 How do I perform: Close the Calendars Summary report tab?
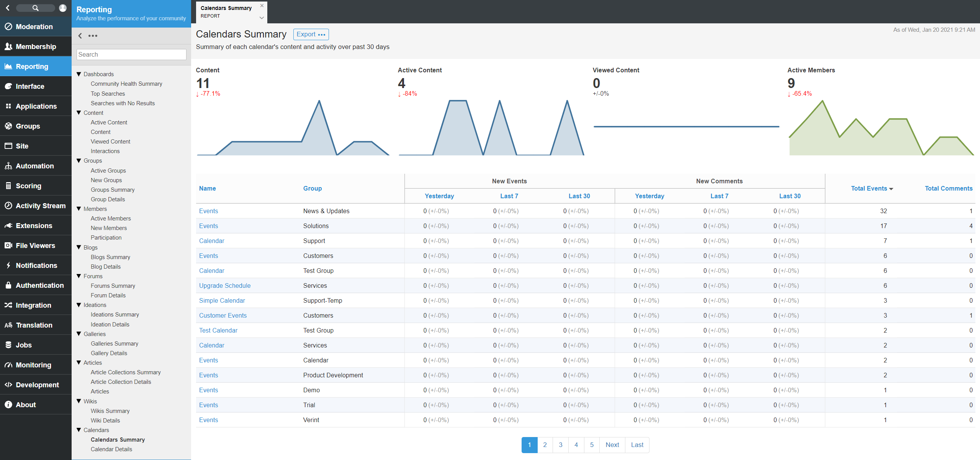(262, 5)
